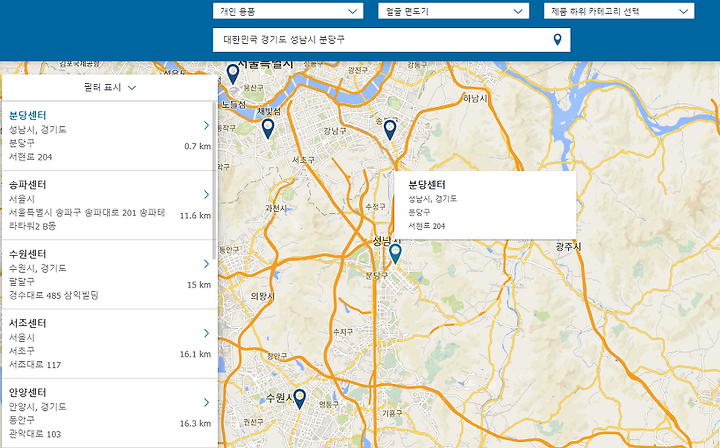Click 서현로 204 in map popup

coord(427,226)
